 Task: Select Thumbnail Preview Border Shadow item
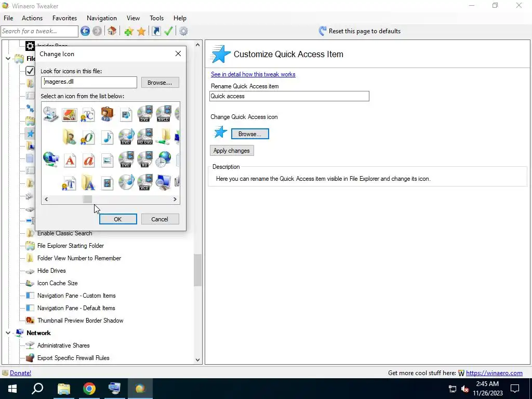click(81, 320)
